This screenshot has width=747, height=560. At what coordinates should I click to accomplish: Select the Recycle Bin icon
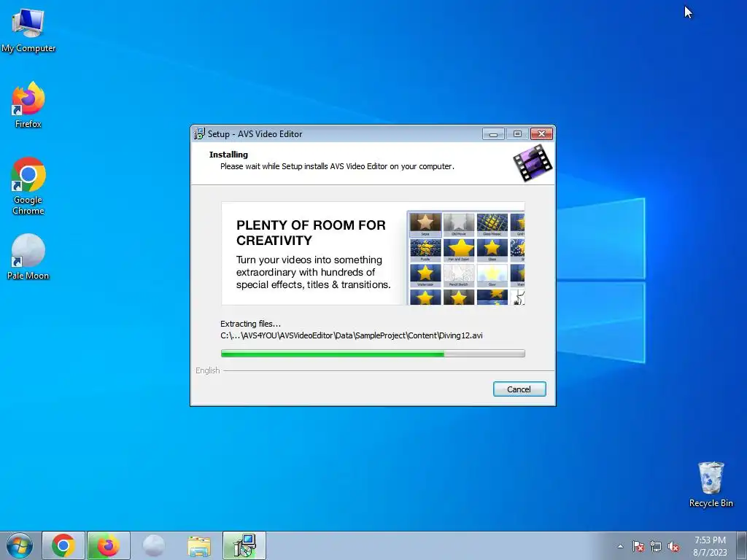pos(711,484)
